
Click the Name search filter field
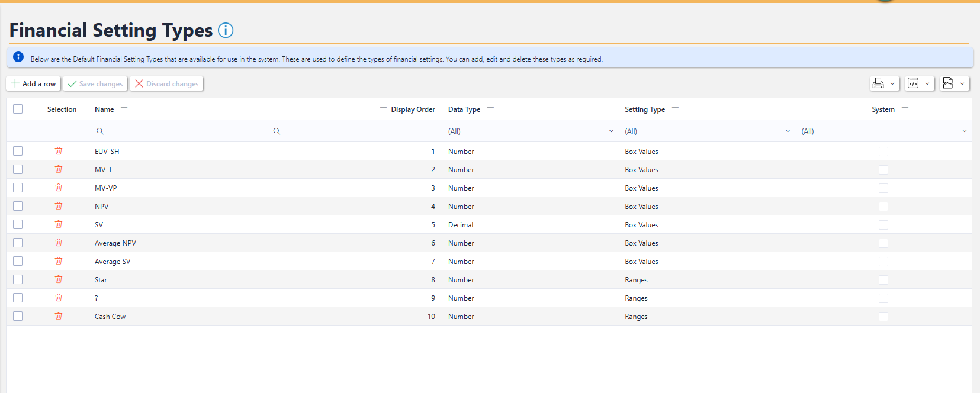[x=184, y=131]
